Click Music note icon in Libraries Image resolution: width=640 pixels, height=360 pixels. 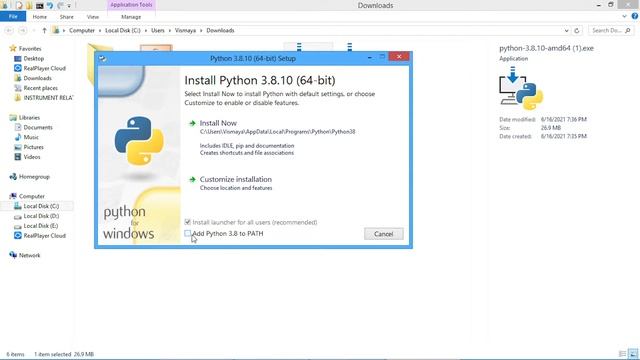click(18, 137)
